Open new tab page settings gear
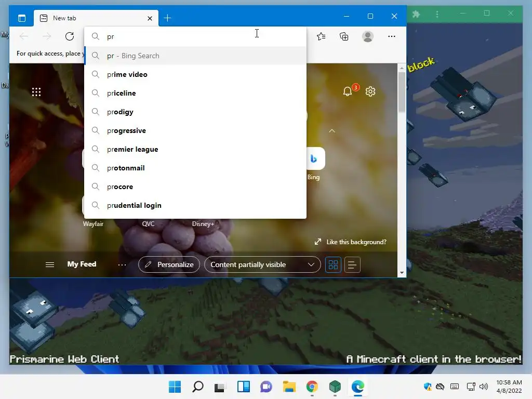 point(370,91)
